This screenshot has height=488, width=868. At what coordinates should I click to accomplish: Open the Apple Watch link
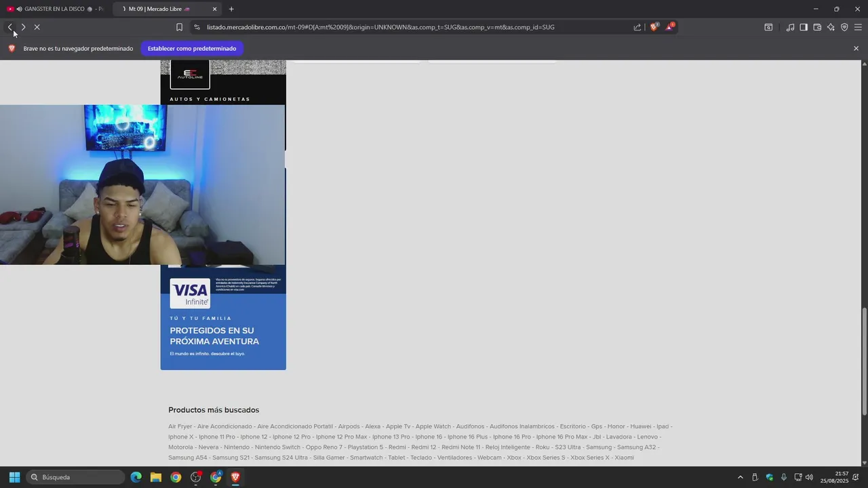tap(433, 426)
